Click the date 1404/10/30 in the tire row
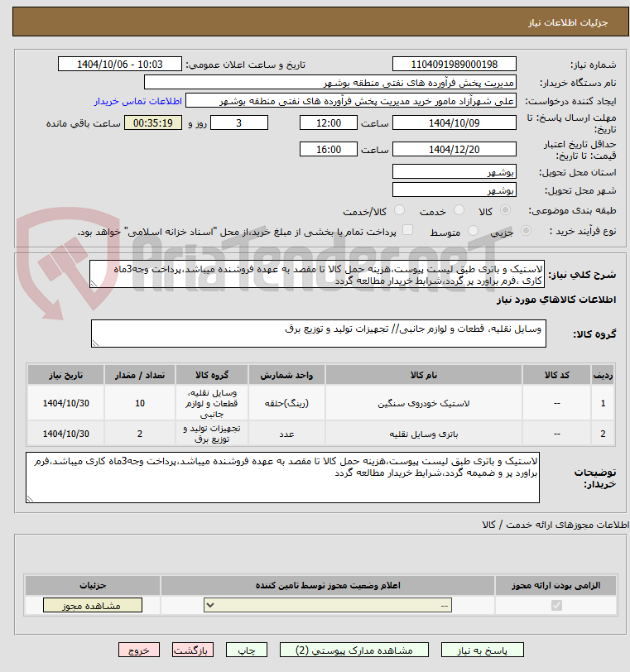Image resolution: width=630 pixels, height=672 pixels. click(65, 403)
